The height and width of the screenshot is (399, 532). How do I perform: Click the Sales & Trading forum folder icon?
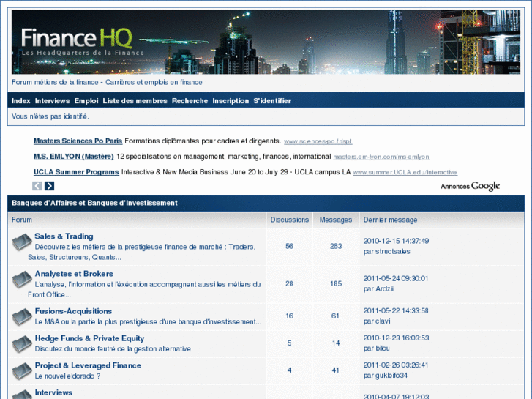[x=22, y=242]
